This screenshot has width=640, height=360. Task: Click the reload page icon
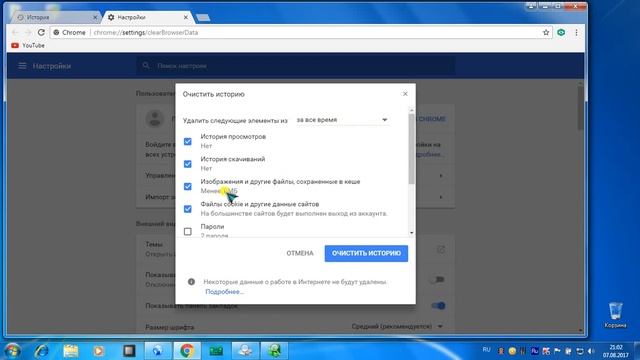41,32
